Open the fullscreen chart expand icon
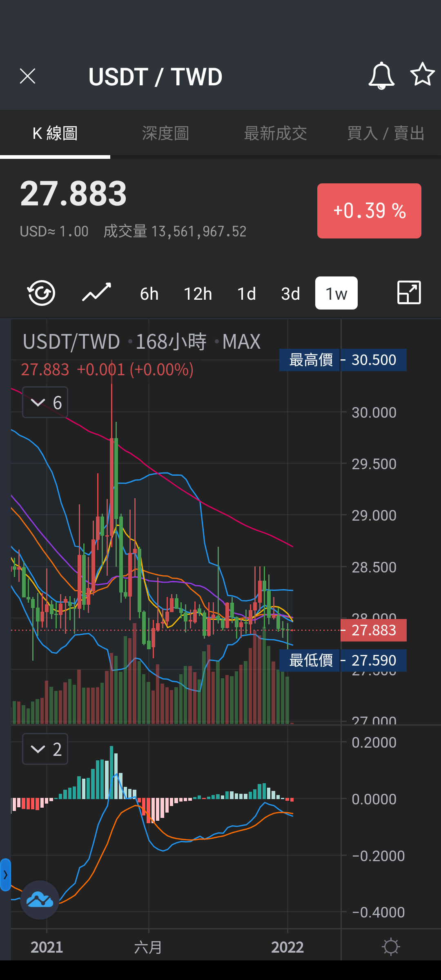441x980 pixels. point(409,292)
